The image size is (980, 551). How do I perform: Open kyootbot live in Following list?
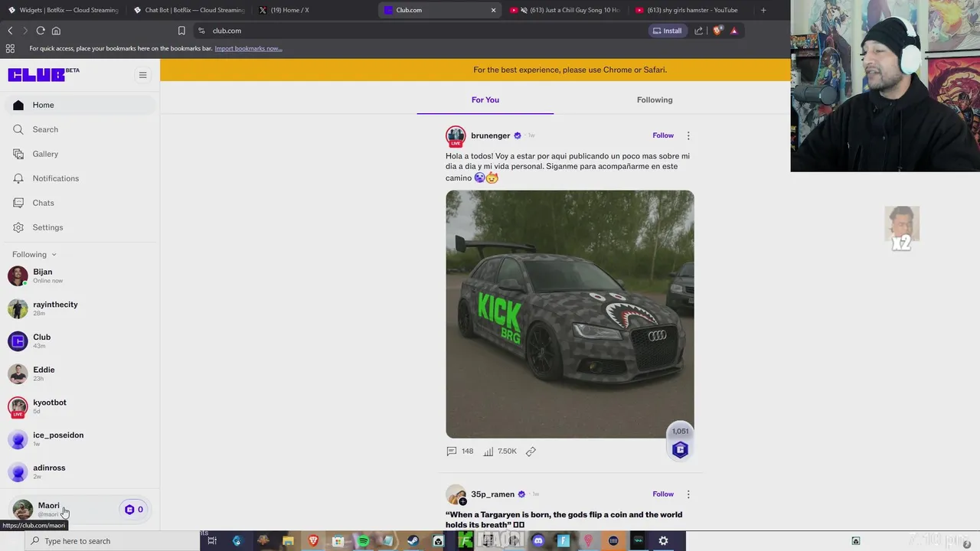(80, 406)
